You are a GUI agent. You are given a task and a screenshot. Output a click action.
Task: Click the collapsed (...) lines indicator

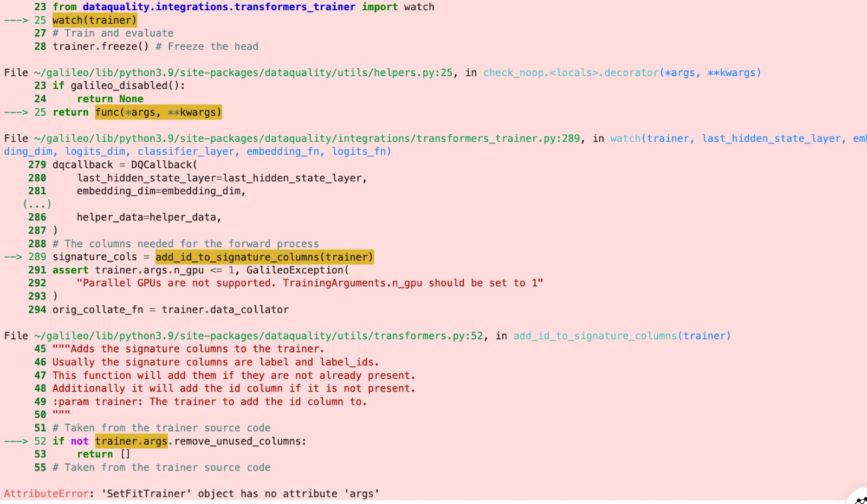point(36,204)
